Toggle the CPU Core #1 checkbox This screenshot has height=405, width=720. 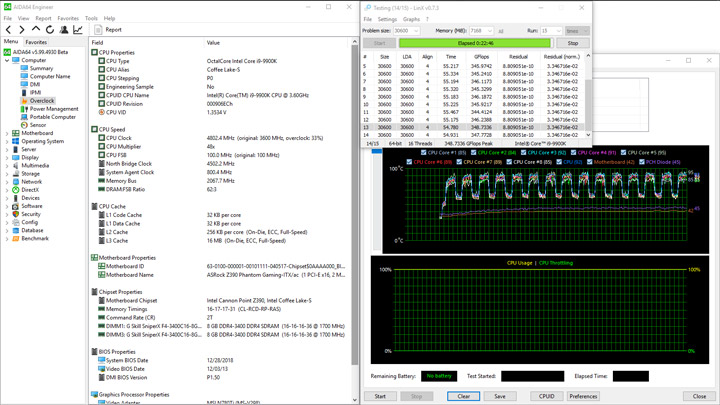click(424, 153)
